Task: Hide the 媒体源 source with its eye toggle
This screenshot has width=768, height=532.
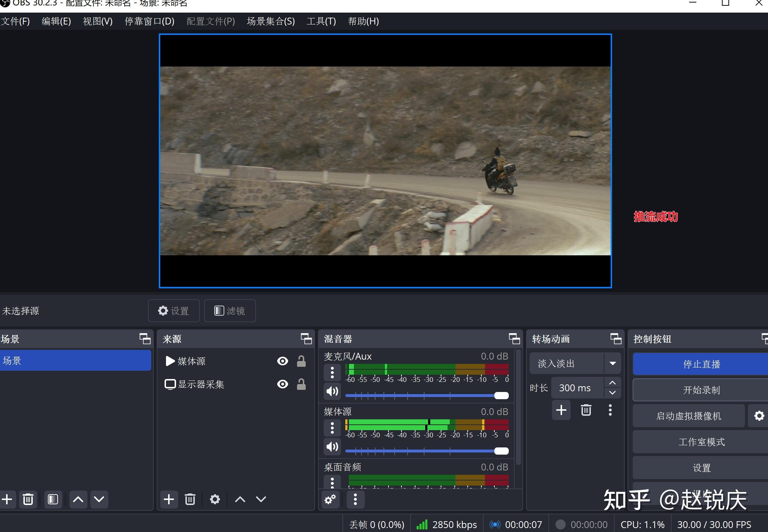Action: (282, 361)
